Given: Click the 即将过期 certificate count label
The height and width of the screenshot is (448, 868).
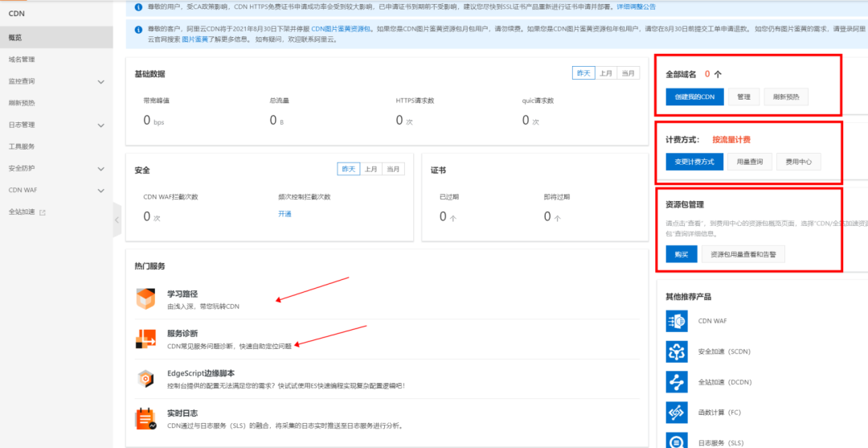Looking at the screenshot, I should pos(556,196).
